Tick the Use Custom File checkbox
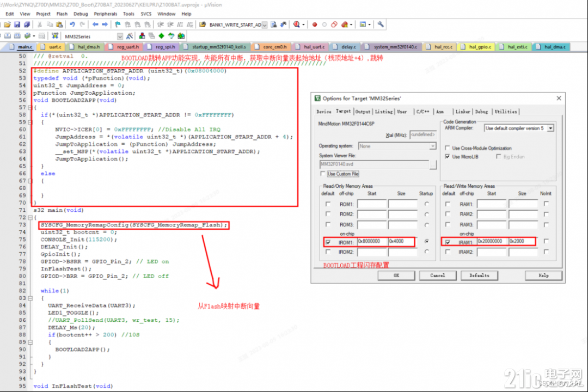The image size is (588, 392). tap(322, 174)
